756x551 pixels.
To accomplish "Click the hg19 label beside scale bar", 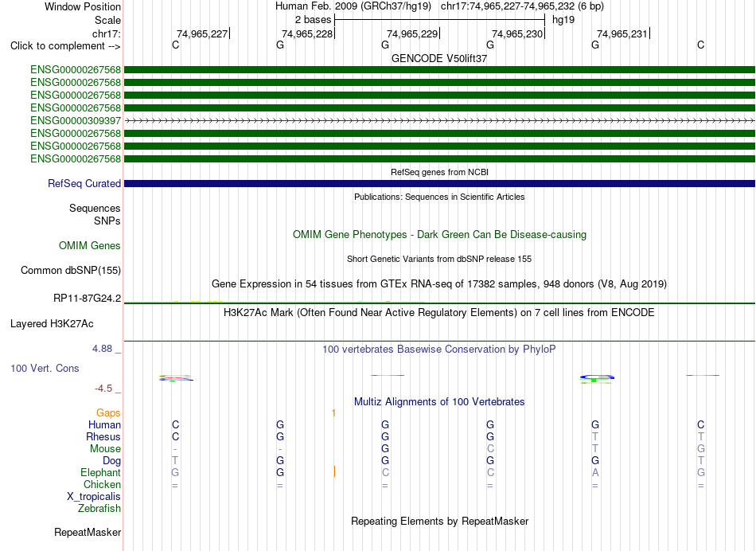I will [563, 20].
